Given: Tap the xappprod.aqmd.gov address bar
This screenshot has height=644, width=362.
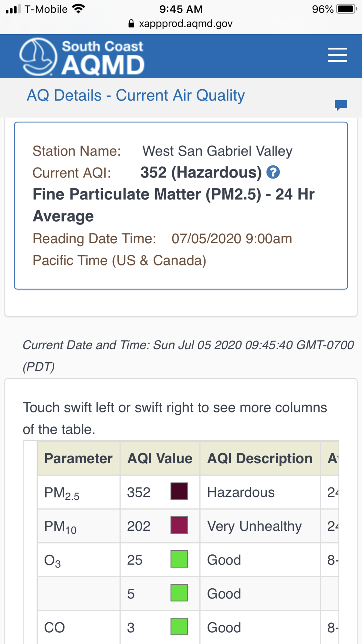Looking at the screenshot, I should pyautogui.click(x=181, y=24).
